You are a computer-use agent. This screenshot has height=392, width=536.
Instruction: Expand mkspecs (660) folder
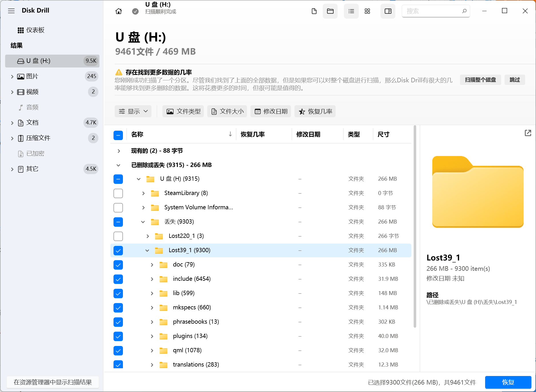(152, 308)
